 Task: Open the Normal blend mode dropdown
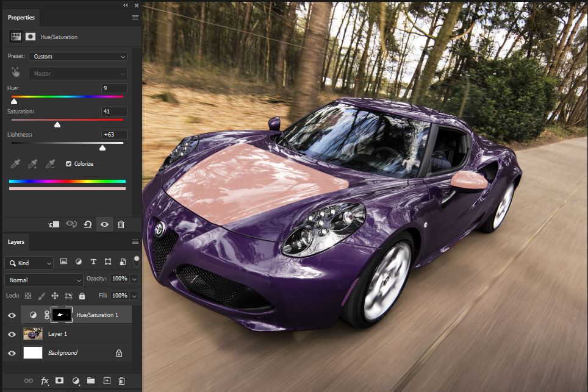(43, 280)
